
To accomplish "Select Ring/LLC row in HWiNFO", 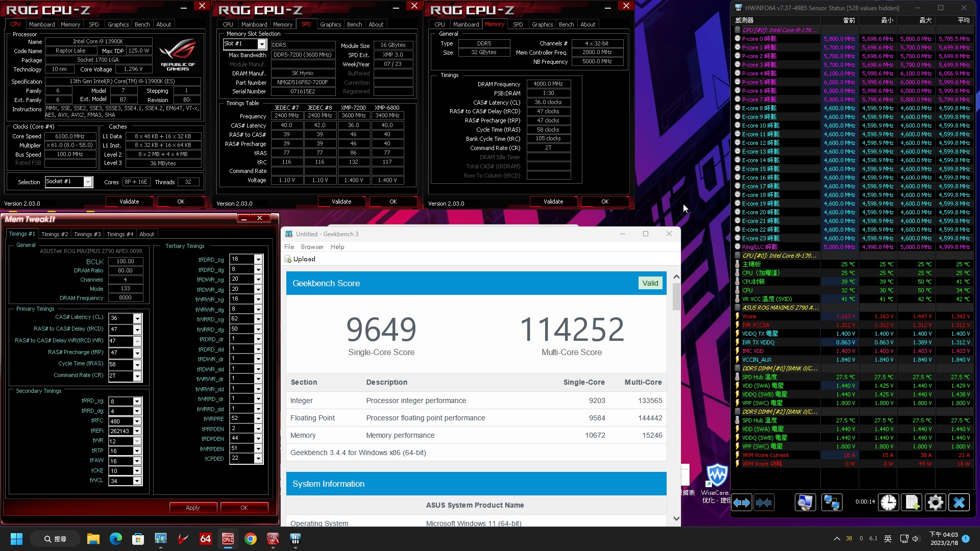I will [853, 247].
